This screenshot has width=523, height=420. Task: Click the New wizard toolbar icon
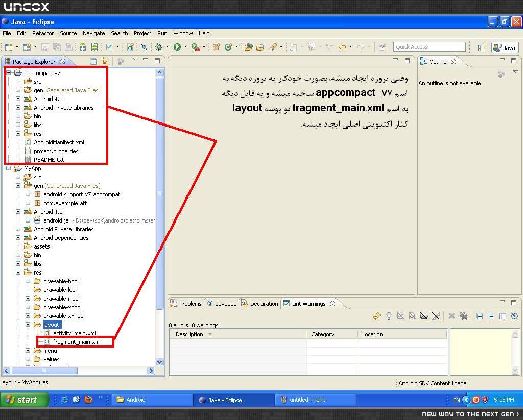9,47
